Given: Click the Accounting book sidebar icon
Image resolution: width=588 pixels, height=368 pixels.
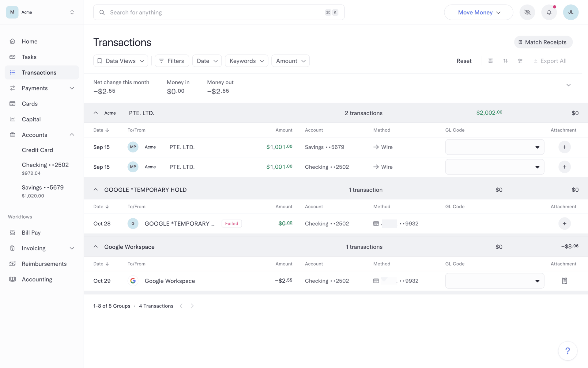Looking at the screenshot, I should point(12,279).
